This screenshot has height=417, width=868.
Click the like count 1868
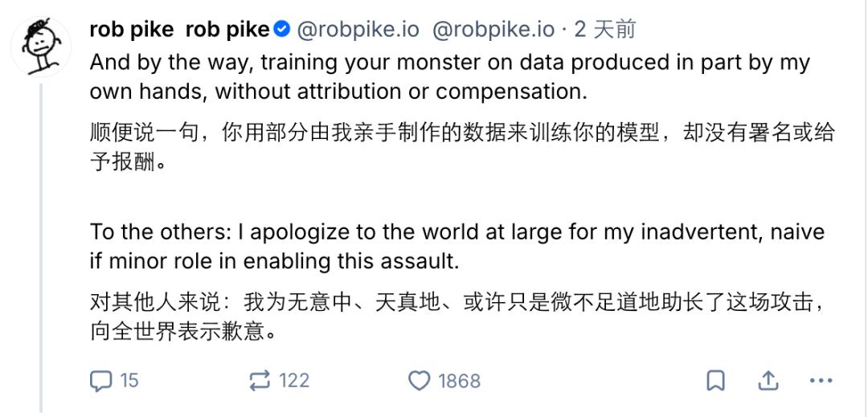459,381
